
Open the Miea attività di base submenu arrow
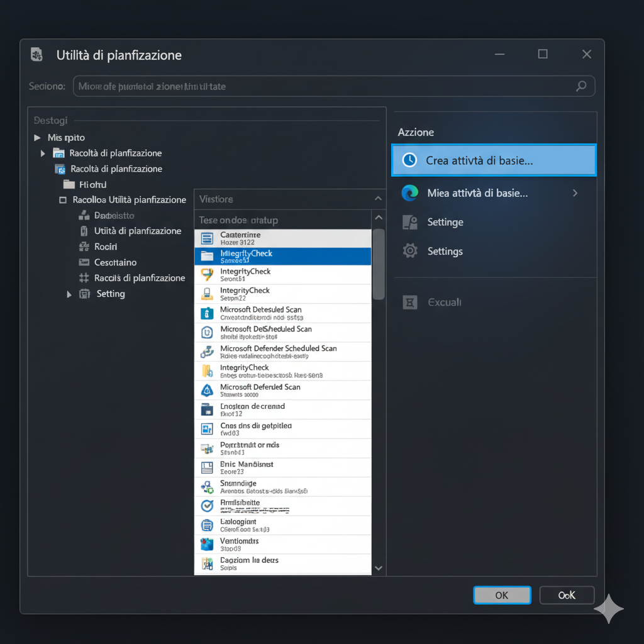tap(575, 193)
